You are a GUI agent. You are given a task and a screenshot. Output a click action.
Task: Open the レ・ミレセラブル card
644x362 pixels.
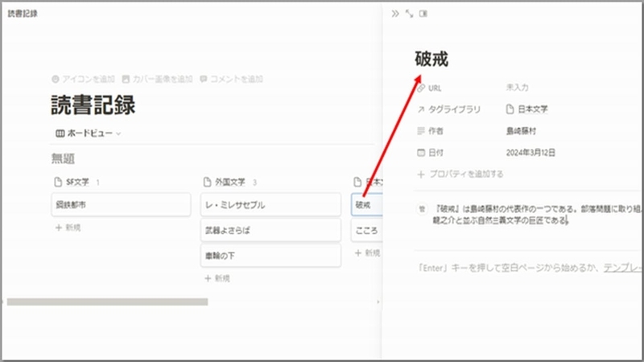tap(270, 204)
